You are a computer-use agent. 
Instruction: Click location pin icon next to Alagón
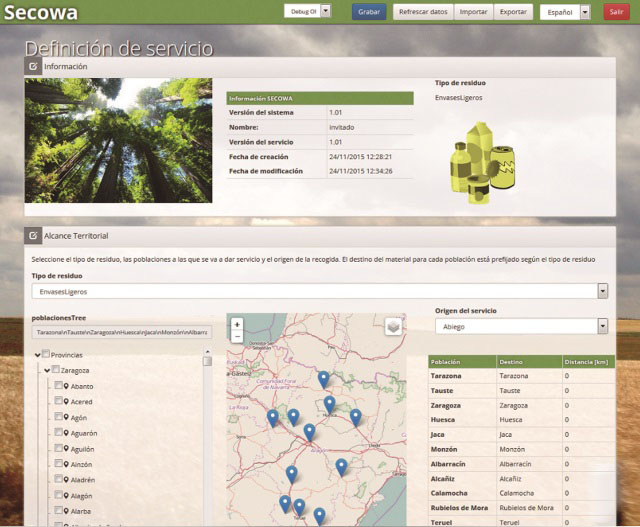(66, 495)
